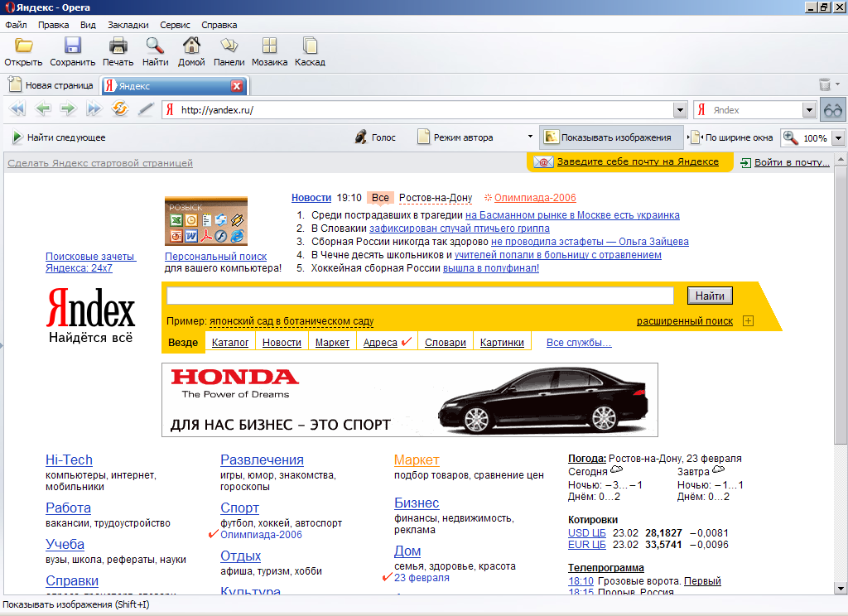Open the Погода weather link
The image size is (848, 616).
587,459
